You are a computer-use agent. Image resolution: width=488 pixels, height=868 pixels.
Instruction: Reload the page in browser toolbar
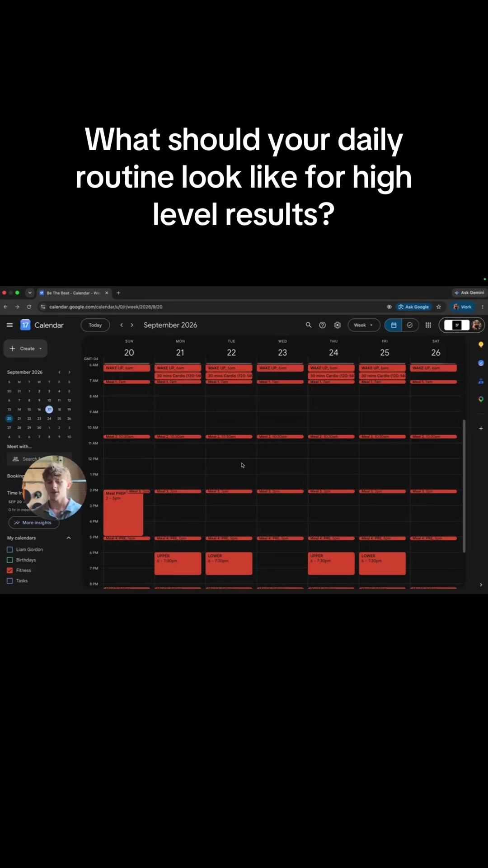coord(29,307)
